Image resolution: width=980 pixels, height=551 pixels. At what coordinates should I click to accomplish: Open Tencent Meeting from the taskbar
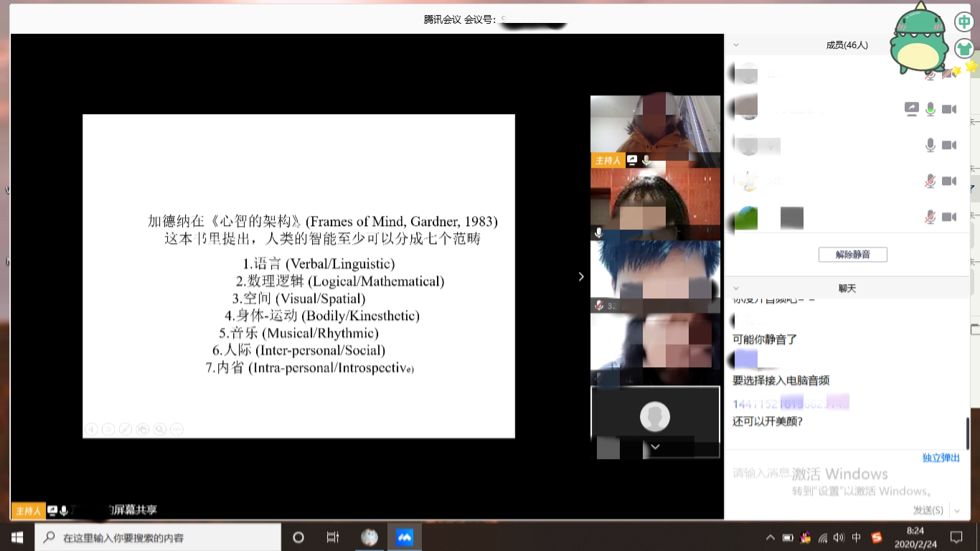tap(405, 537)
